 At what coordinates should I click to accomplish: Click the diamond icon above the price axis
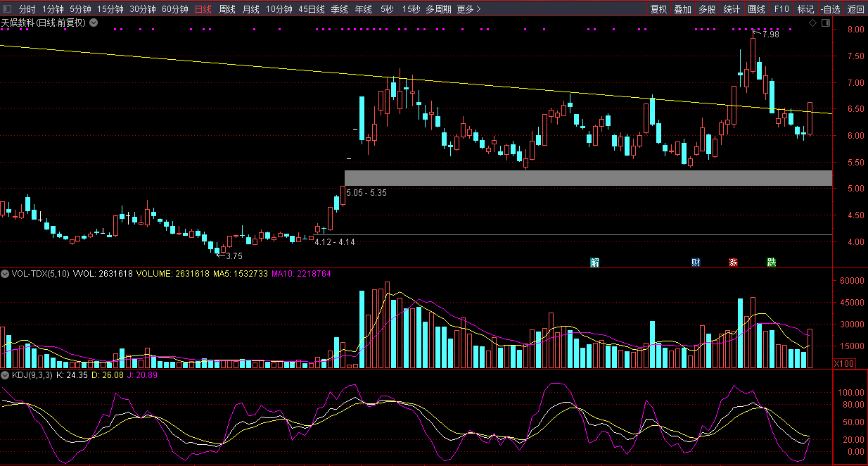pyautogui.click(x=812, y=23)
